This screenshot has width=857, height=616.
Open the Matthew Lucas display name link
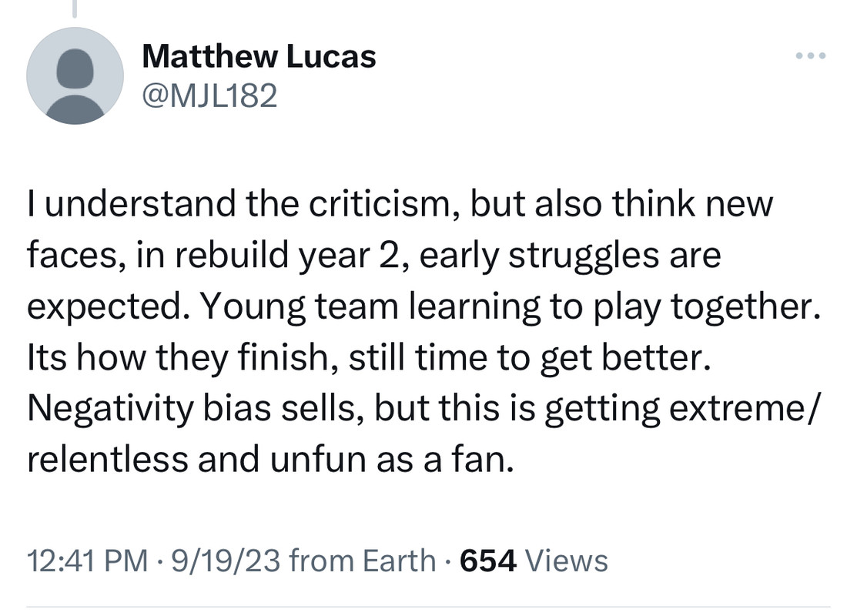[259, 56]
